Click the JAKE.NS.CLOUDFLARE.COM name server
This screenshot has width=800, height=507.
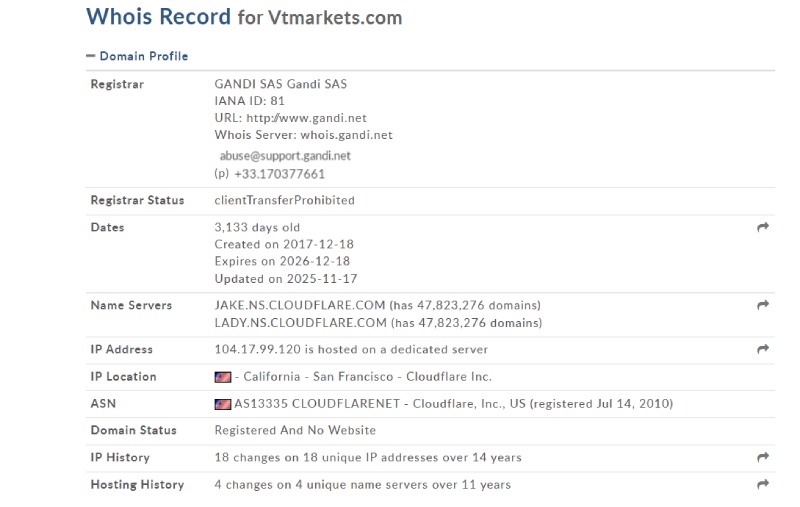click(x=299, y=305)
